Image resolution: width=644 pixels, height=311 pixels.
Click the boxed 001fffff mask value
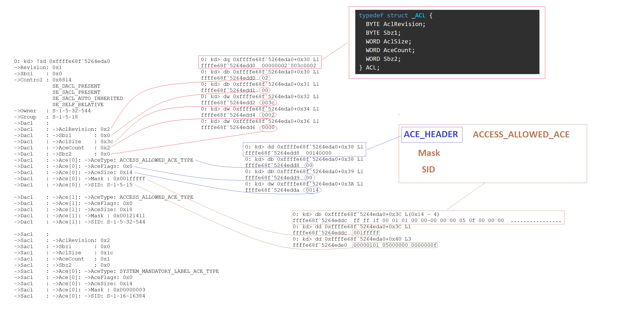click(366, 233)
